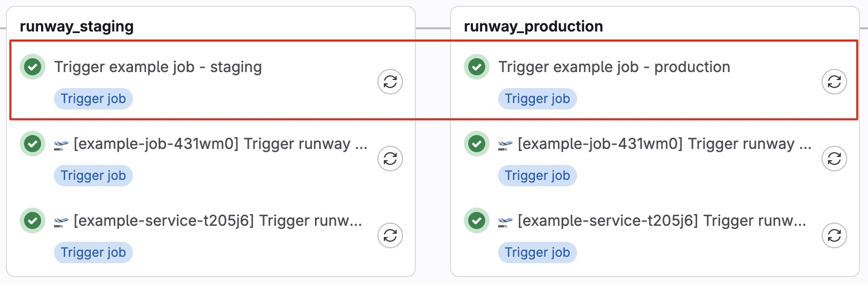Retry example-service-t205j6 in runway_production
Screen dimensions: 868x284
tap(834, 235)
